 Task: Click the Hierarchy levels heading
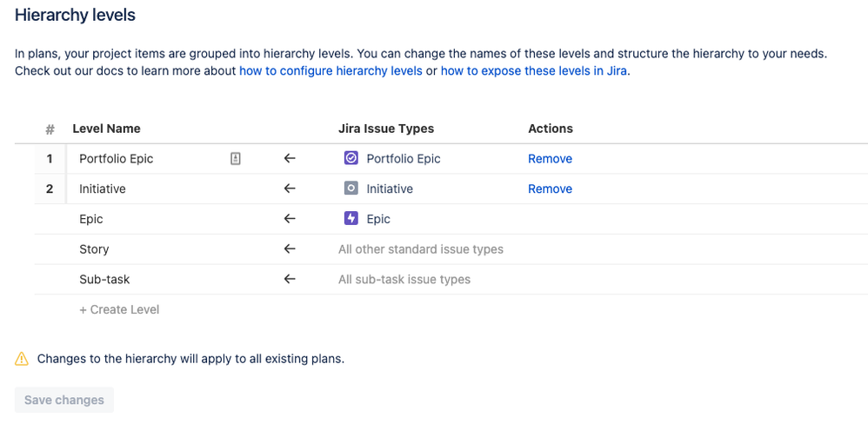[75, 15]
